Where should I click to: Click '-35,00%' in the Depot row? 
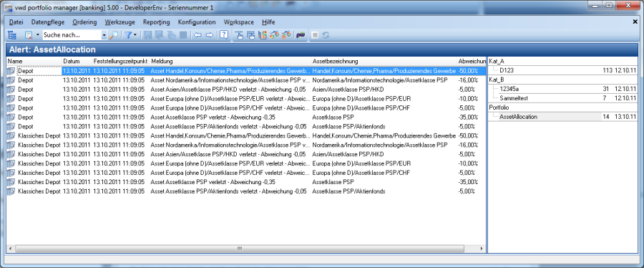[x=468, y=117]
